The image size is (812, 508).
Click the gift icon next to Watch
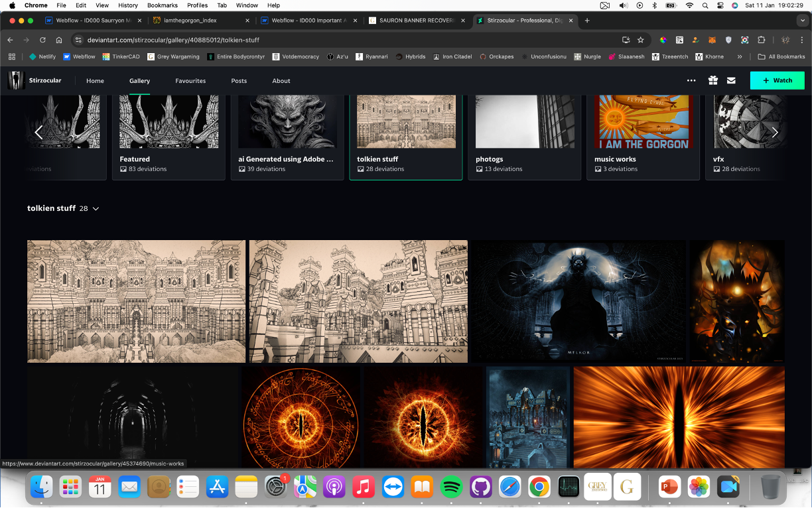pyautogui.click(x=712, y=80)
